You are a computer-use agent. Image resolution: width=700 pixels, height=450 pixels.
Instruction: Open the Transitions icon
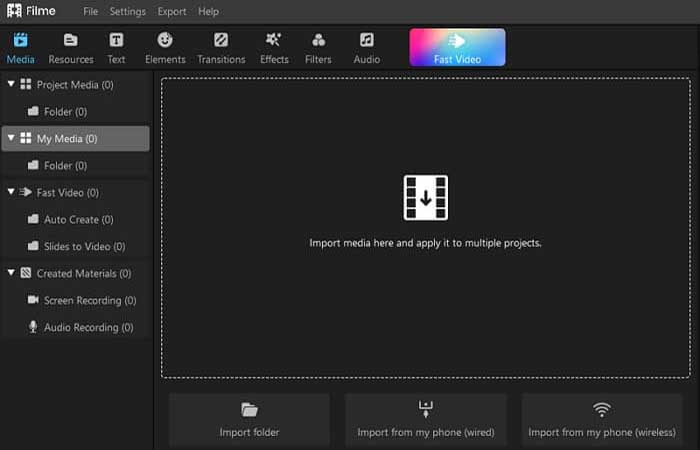(x=221, y=40)
